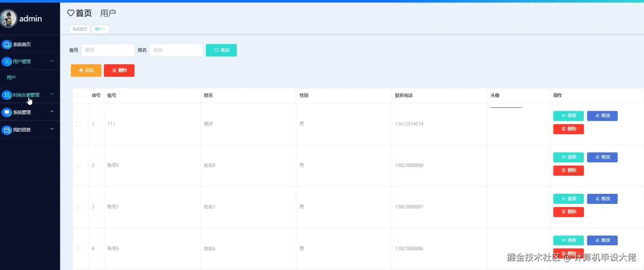Image resolution: width=644 pixels, height=270 pixels.
Task: Click the grid icon for 时尚女装管理
Action: pos(7,95)
